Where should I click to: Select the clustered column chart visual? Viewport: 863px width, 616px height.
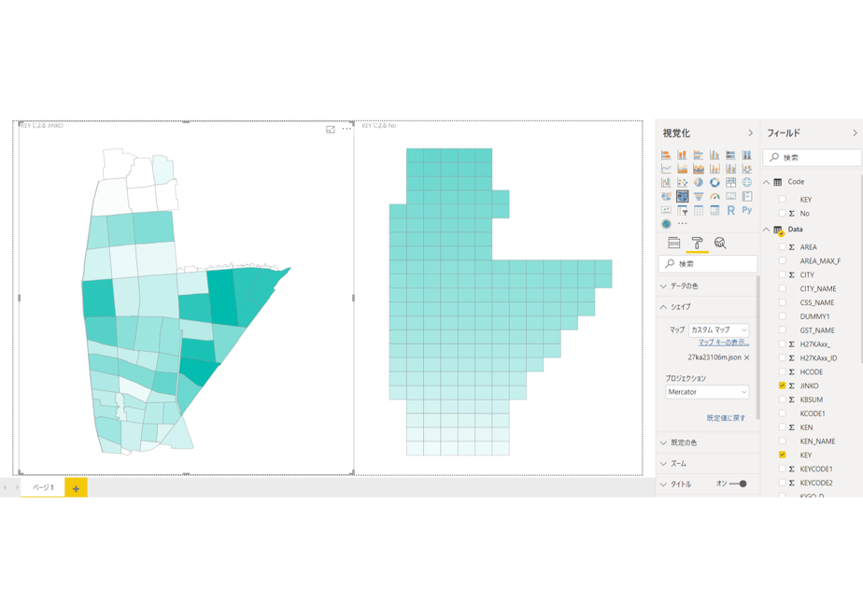(x=714, y=155)
